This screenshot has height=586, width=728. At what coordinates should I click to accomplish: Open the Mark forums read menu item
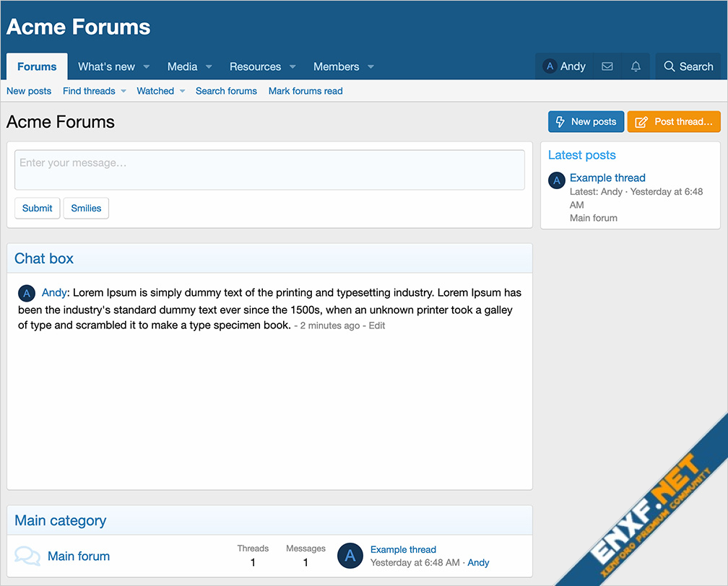[x=305, y=91]
